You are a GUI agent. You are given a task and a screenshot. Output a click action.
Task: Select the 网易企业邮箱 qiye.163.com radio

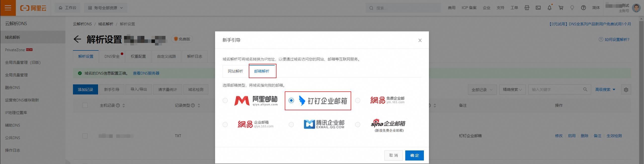pyautogui.click(x=225, y=125)
